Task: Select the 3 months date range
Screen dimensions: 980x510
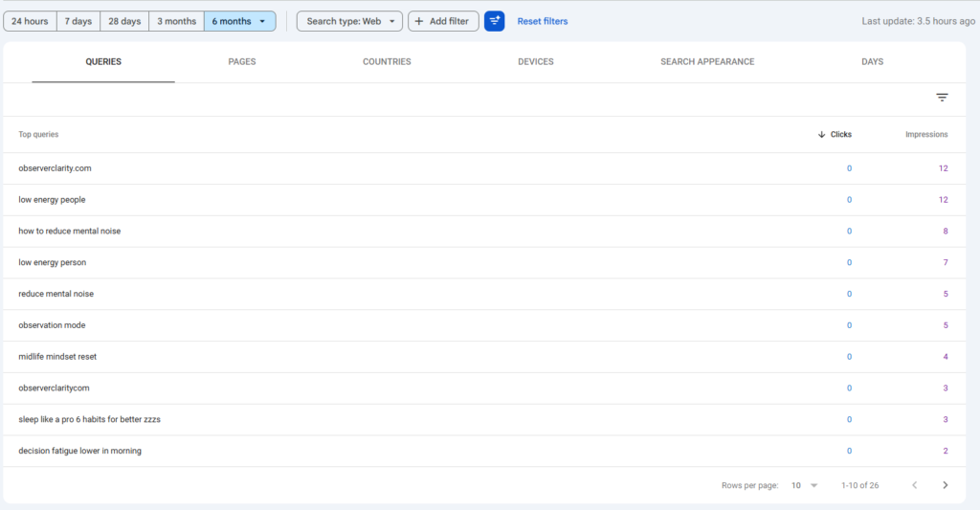Action: [176, 21]
